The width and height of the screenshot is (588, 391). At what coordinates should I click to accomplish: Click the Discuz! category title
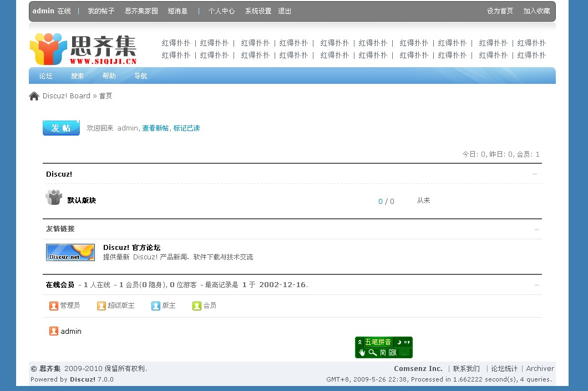click(59, 174)
